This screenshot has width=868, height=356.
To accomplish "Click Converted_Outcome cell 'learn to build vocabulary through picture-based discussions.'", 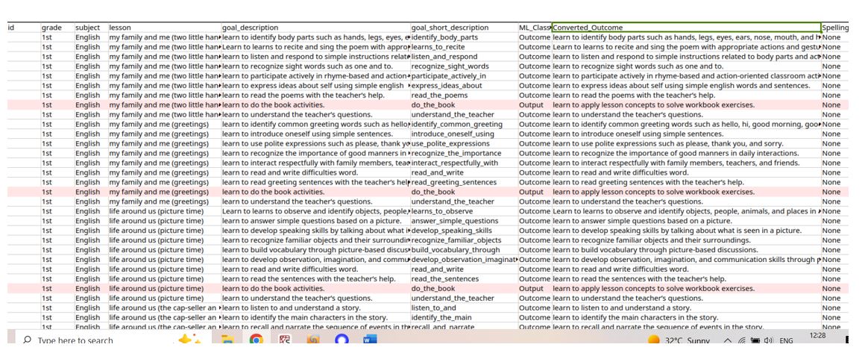I will (x=687, y=250).
